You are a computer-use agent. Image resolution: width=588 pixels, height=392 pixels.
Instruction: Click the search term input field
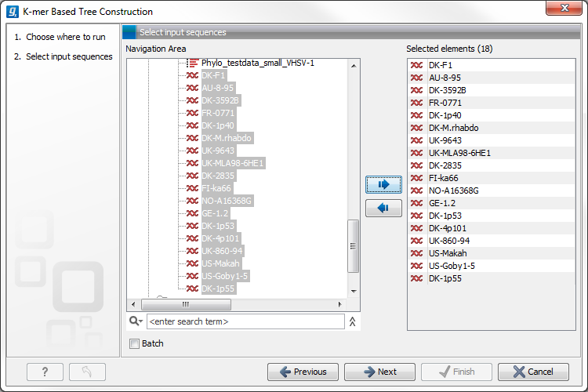pos(245,321)
